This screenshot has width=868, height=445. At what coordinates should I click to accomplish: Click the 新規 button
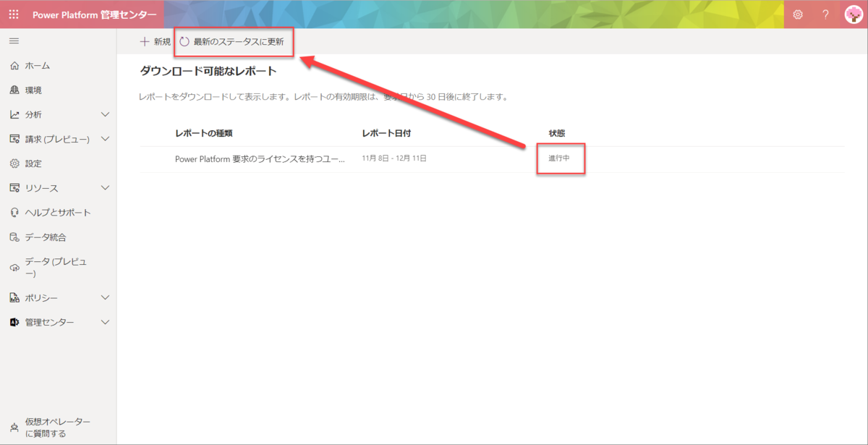click(155, 42)
